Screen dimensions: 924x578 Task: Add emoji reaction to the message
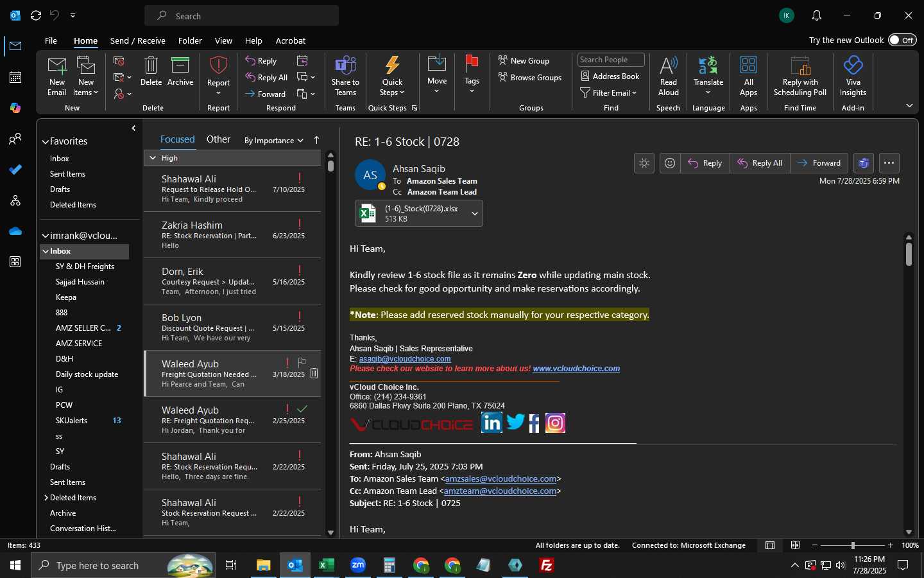(x=670, y=163)
